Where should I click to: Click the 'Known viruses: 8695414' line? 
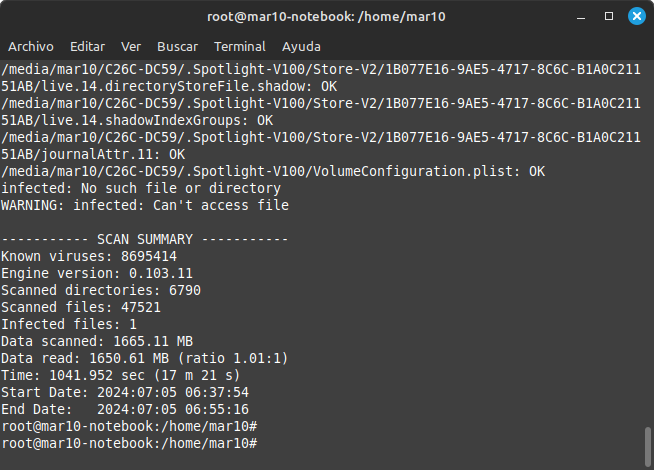point(89,256)
